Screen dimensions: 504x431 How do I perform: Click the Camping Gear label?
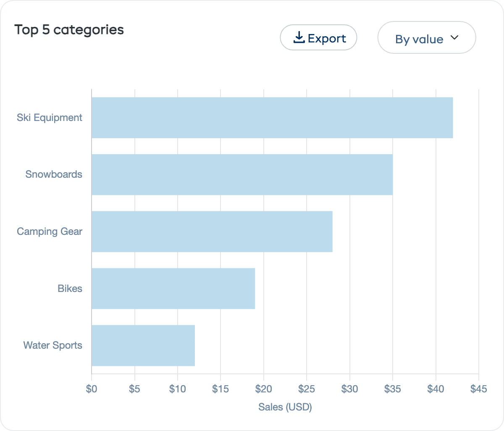click(49, 231)
